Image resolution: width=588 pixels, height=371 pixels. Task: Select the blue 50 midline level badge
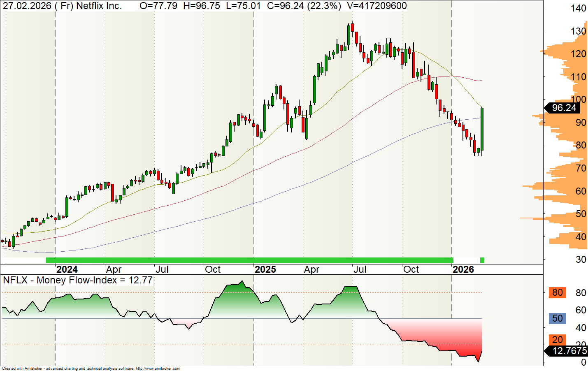557,318
